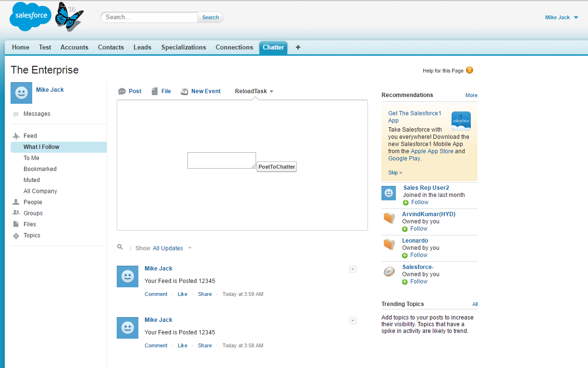The height and width of the screenshot is (368, 588).
Task: Click the Search button
Action: [210, 17]
